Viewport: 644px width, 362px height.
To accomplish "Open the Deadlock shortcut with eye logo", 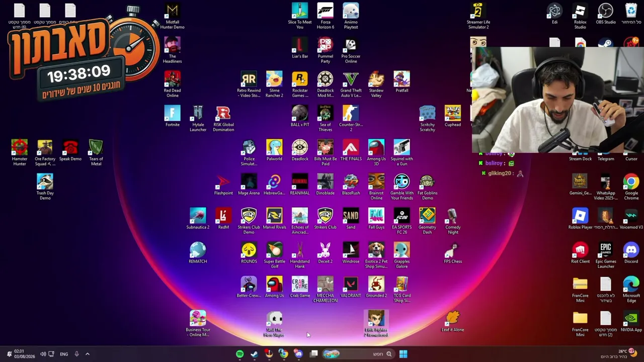I will click(x=300, y=150).
